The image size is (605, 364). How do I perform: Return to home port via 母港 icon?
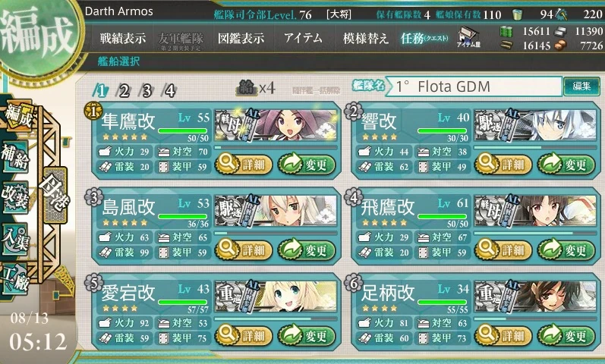pos(55,195)
